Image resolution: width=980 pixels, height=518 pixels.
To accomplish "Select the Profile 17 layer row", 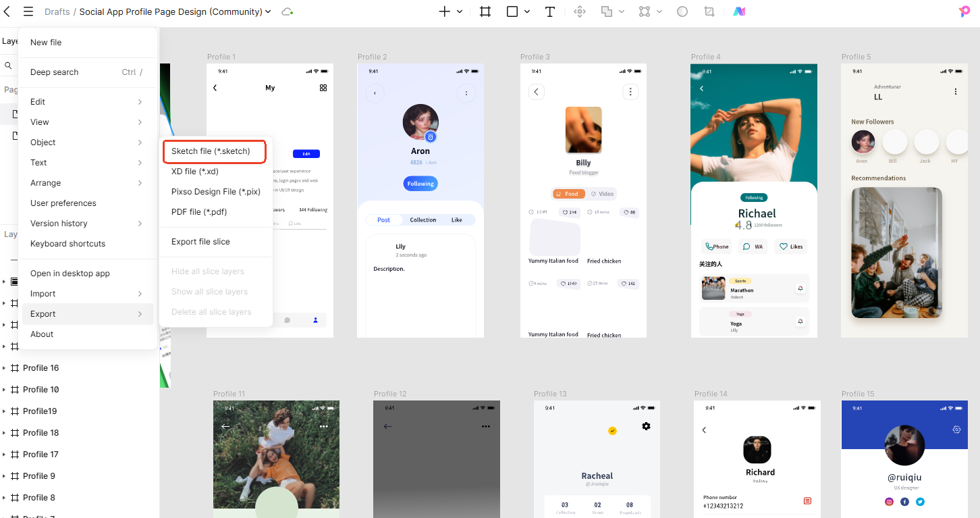I will click(x=80, y=455).
